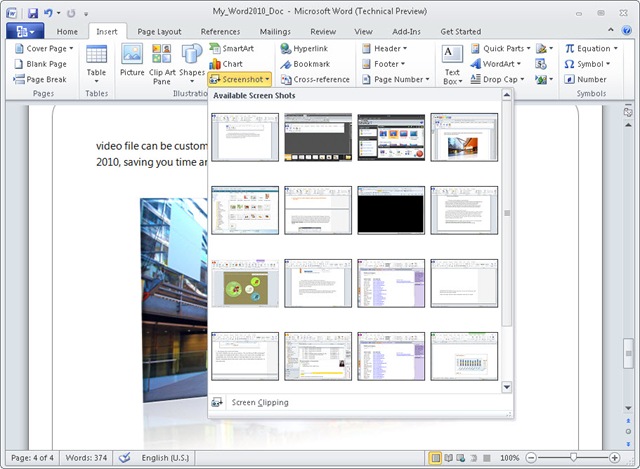Insert a Chart
This screenshot has width=640, height=469.
click(226, 64)
